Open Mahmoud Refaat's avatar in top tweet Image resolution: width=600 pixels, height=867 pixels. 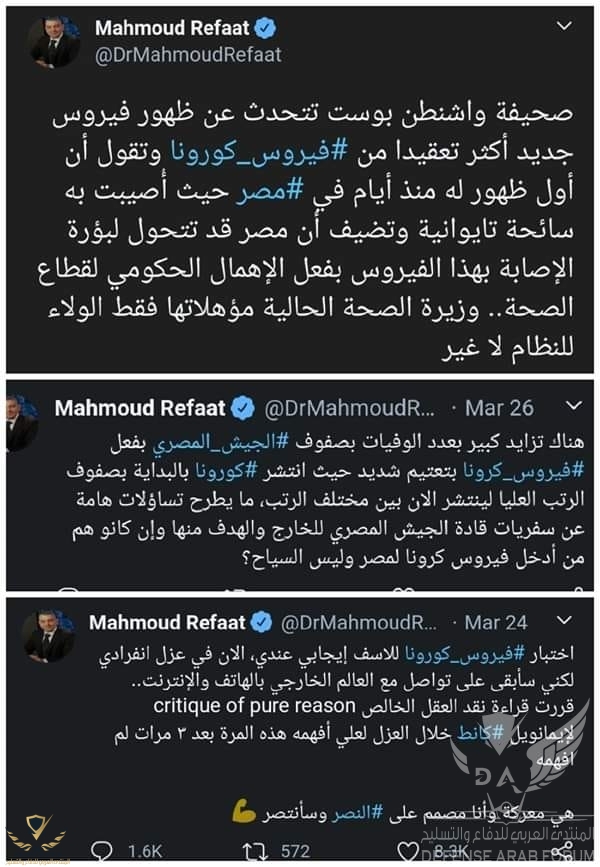click(54, 42)
